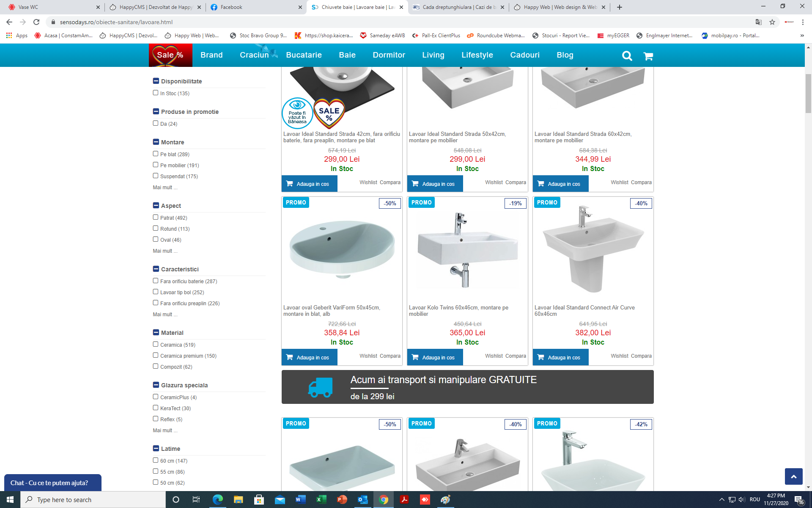This screenshot has height=508, width=812.
Task: Add Geberit VariForm lavoar to cart
Action: point(310,357)
